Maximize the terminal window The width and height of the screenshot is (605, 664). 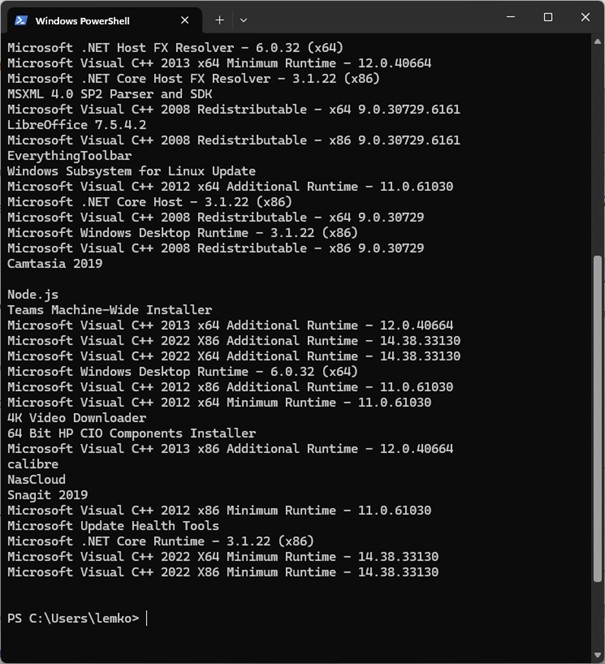[548, 18]
